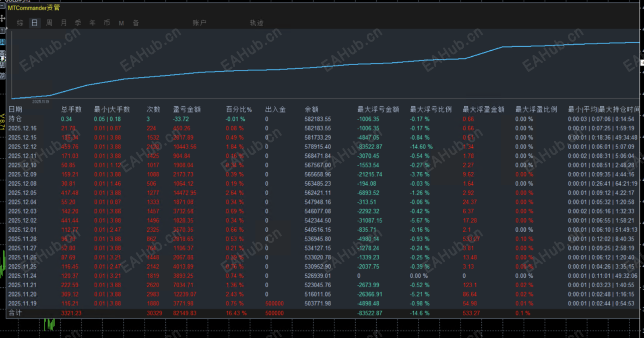Click the 最大浮盈金额 column header
Screen dimensions: 644x338
click(x=483, y=109)
